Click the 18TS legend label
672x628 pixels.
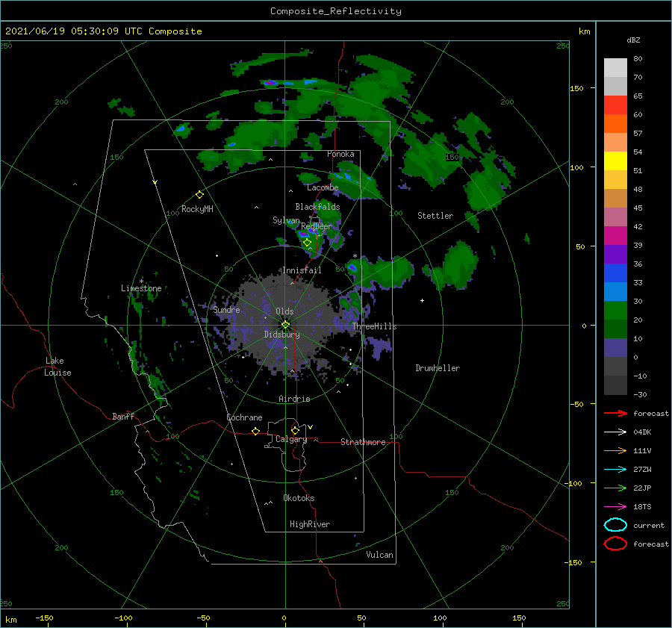click(x=642, y=507)
